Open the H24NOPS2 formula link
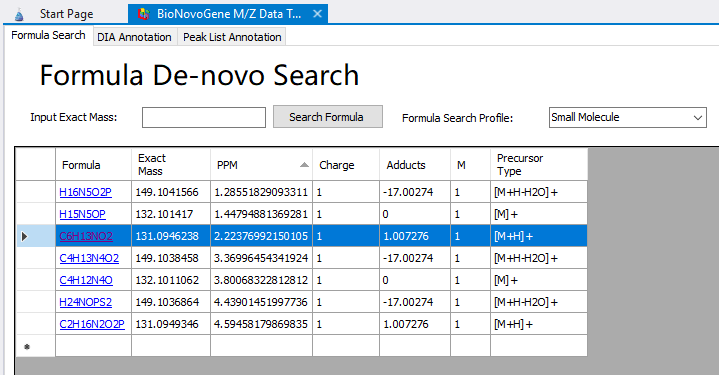 (85, 302)
